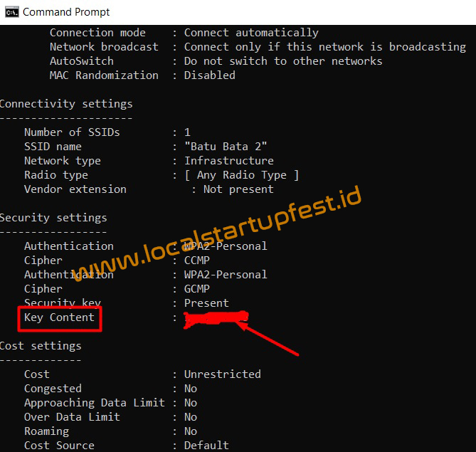The image size is (476, 452).
Task: Click the Vendor extension Not present value
Action: pyautogui.click(x=238, y=189)
